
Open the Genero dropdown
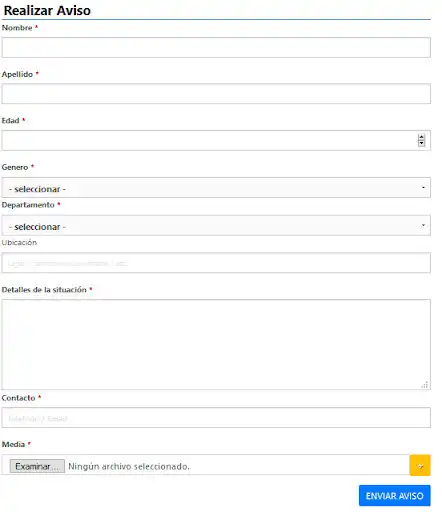pos(216,188)
